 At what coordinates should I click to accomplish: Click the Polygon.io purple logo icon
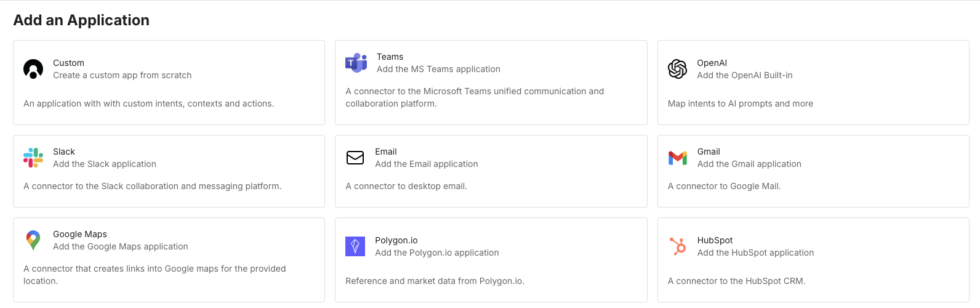click(355, 246)
